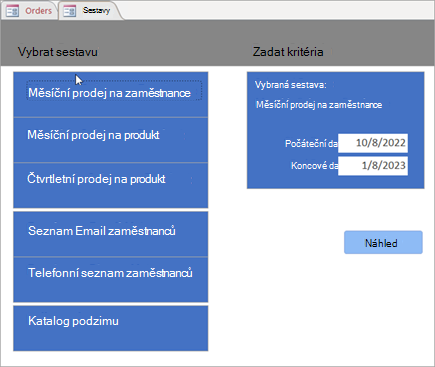
Task: Choose Měsíční prodej na zaměstnance report button
Action: point(110,94)
